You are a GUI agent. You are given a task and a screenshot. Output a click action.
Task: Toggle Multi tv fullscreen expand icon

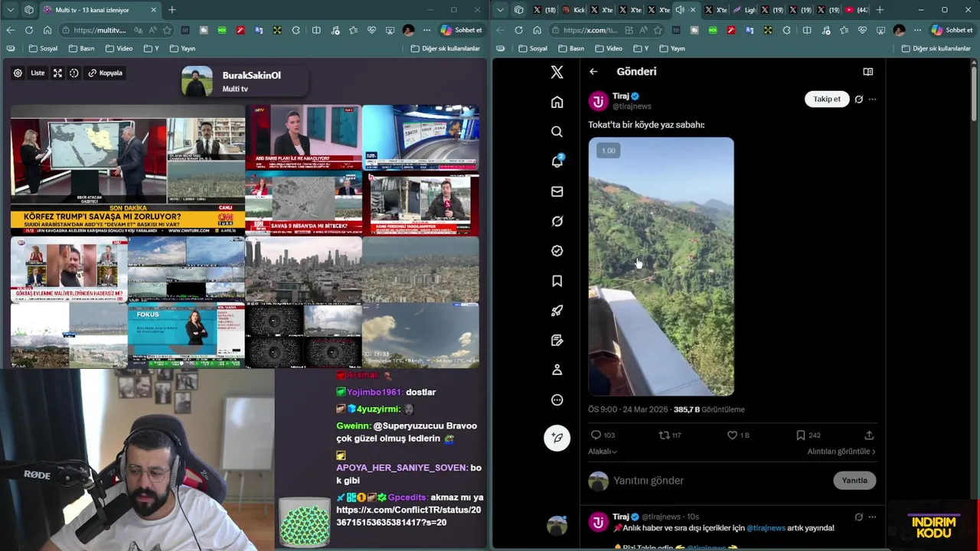57,73
